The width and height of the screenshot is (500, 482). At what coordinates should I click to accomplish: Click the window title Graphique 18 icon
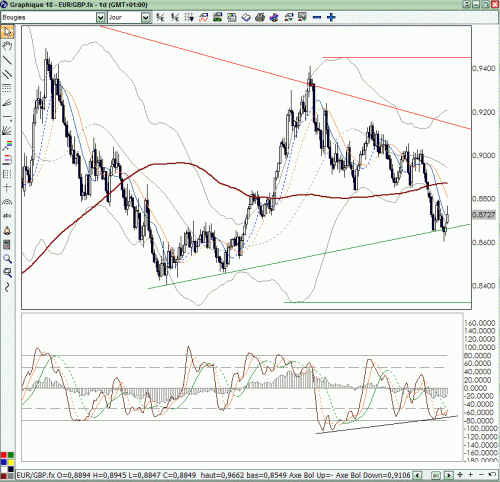coord(4,4)
